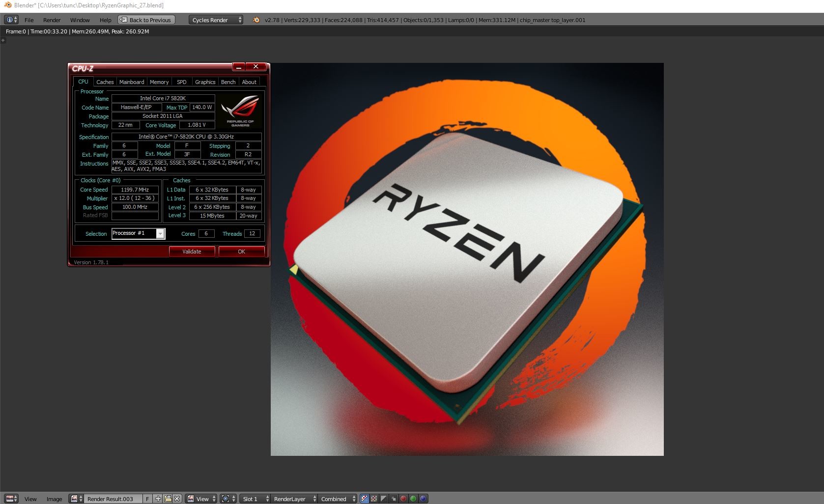The width and height of the screenshot is (824, 504).
Task: Open the Slot 1 dropdown
Action: pos(255,499)
